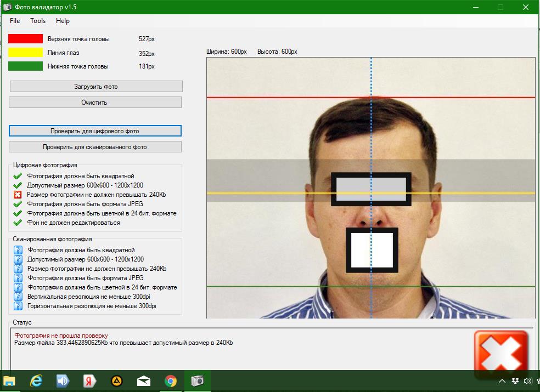Open Google Chrome from the taskbar

coord(171,381)
